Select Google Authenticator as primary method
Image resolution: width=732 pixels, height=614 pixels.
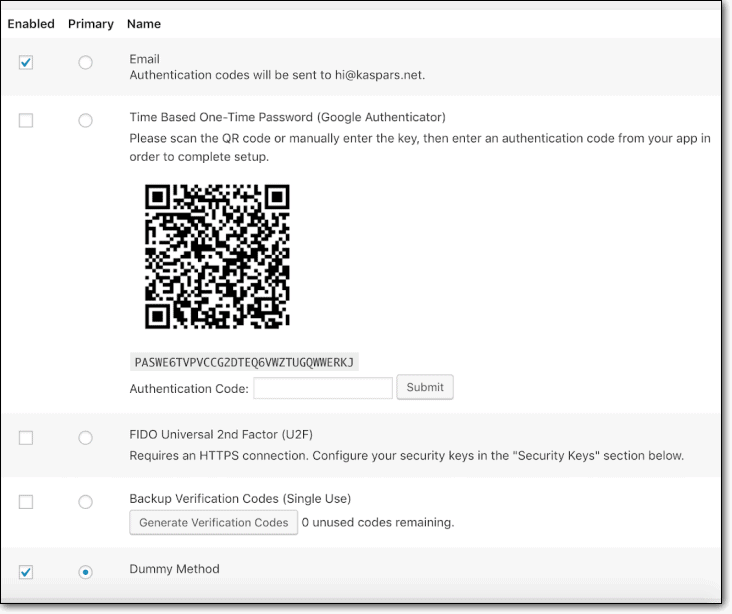tap(85, 120)
